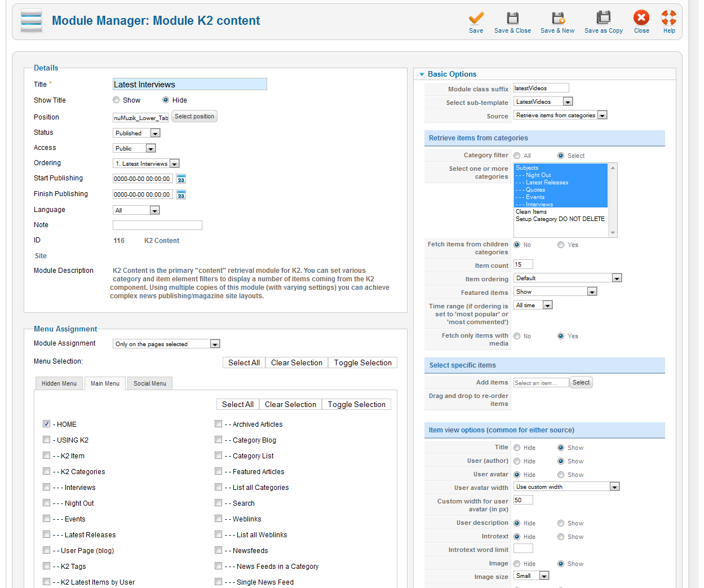Click upper Select All button

pyautogui.click(x=244, y=362)
